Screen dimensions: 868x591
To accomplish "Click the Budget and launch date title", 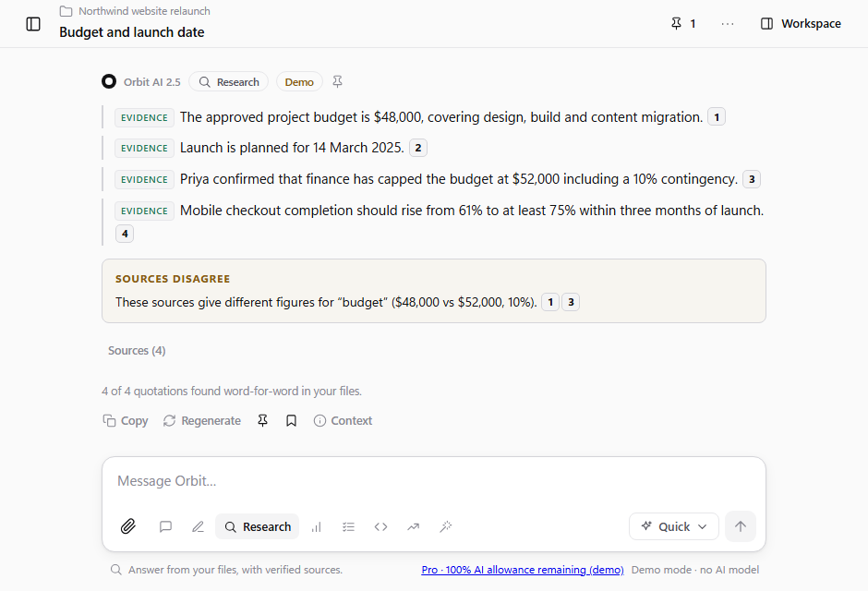I will 132,32.
